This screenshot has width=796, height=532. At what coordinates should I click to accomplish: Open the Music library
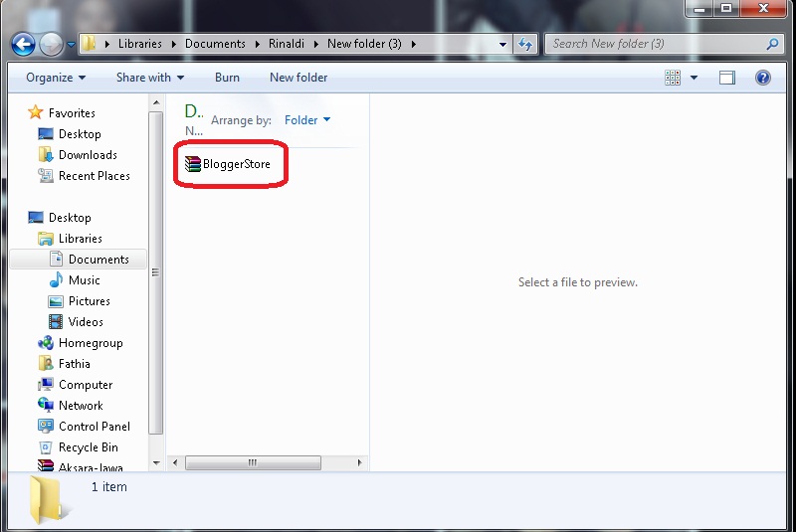[x=85, y=280]
